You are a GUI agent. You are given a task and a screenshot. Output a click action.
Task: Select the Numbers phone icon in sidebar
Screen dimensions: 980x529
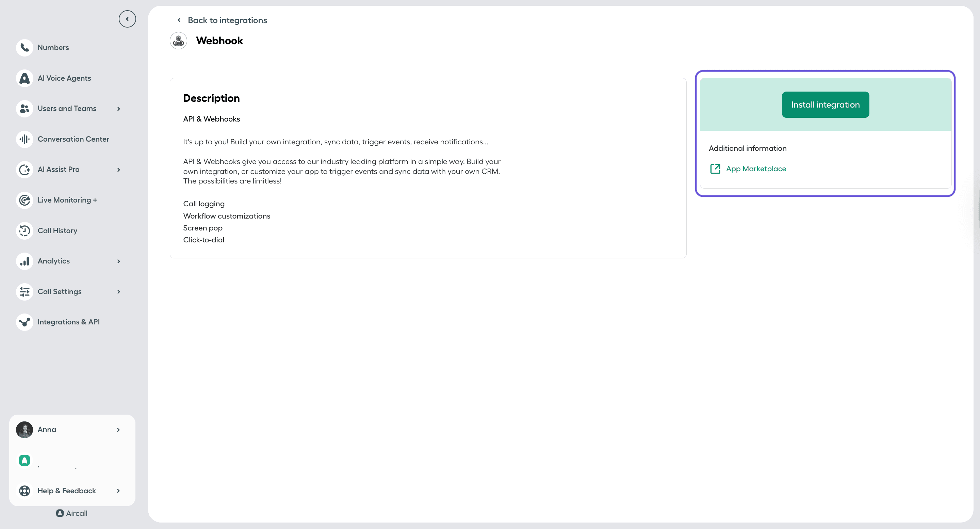pyautogui.click(x=24, y=47)
